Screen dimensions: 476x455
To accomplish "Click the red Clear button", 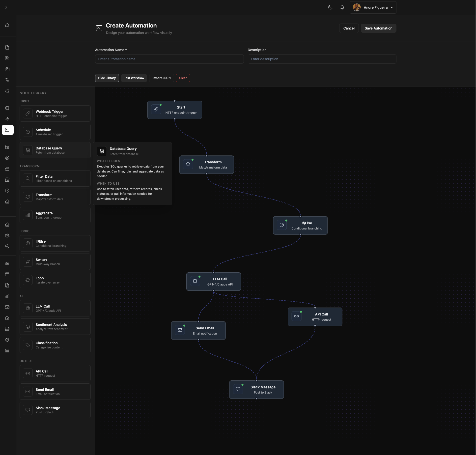I will (x=183, y=78).
